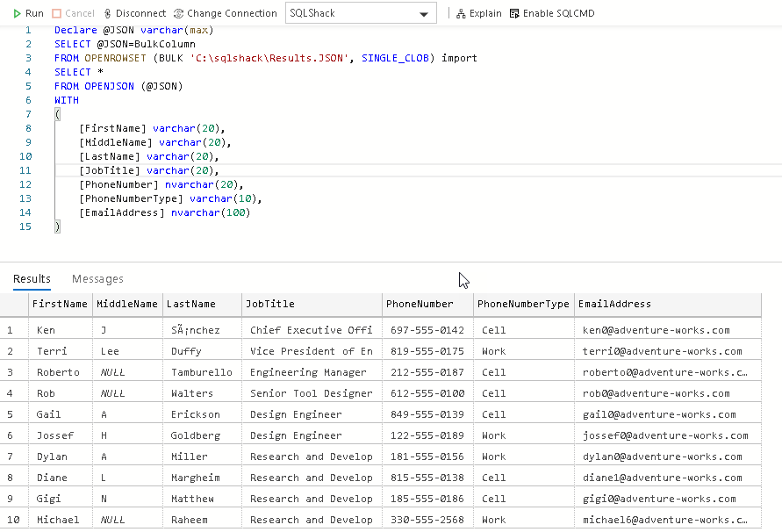Click the Explain query plan icon
The height and width of the screenshot is (532, 782).
pyautogui.click(x=462, y=13)
